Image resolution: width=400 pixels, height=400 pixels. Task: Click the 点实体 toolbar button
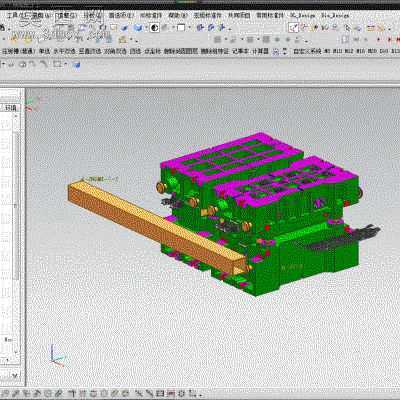tap(153, 51)
